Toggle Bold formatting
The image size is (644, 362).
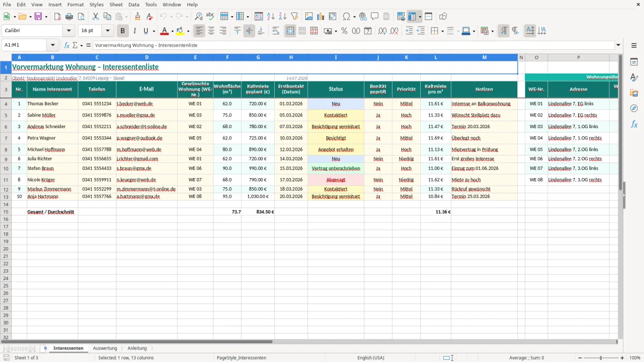point(123,31)
